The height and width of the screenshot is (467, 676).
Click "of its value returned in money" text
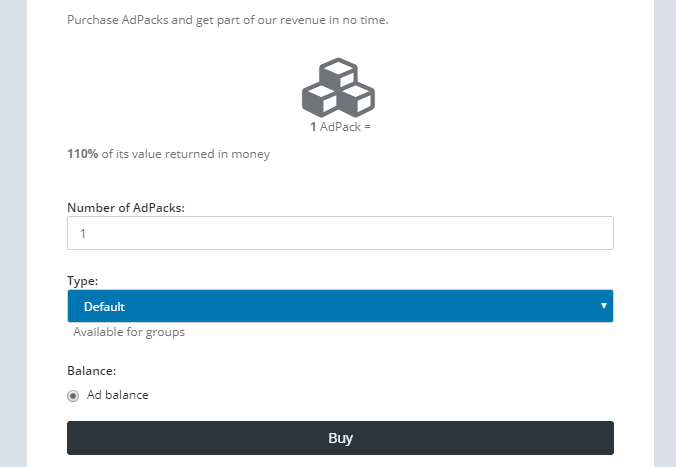click(x=186, y=154)
